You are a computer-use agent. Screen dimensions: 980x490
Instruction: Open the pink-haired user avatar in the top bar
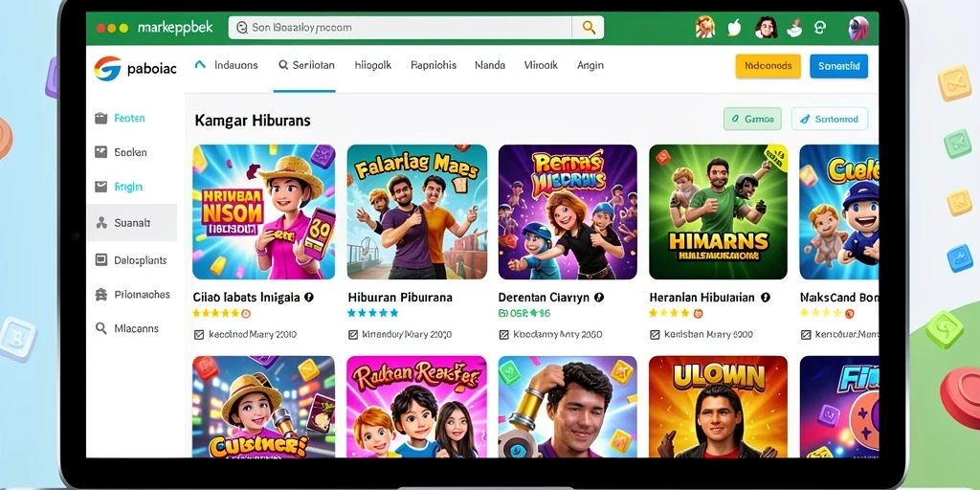858,28
